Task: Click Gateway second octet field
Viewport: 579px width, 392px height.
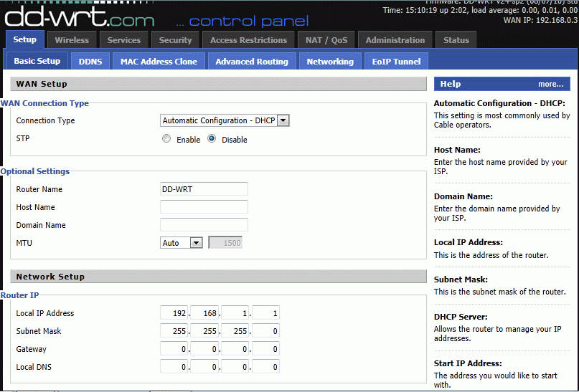Action: pos(204,348)
